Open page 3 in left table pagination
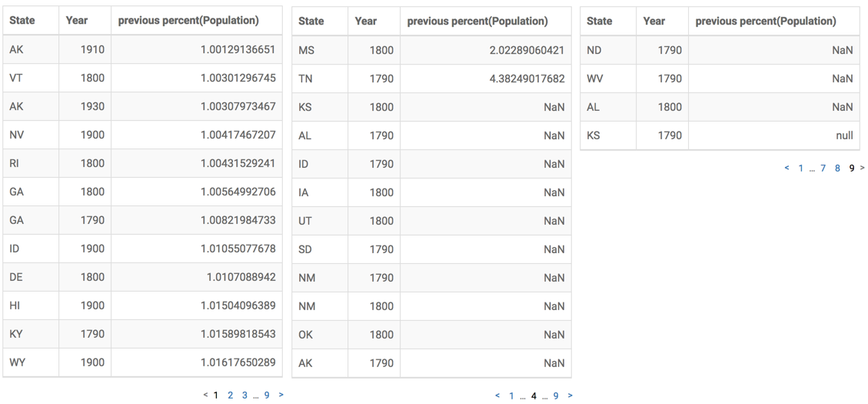The height and width of the screenshot is (404, 868). tap(244, 395)
